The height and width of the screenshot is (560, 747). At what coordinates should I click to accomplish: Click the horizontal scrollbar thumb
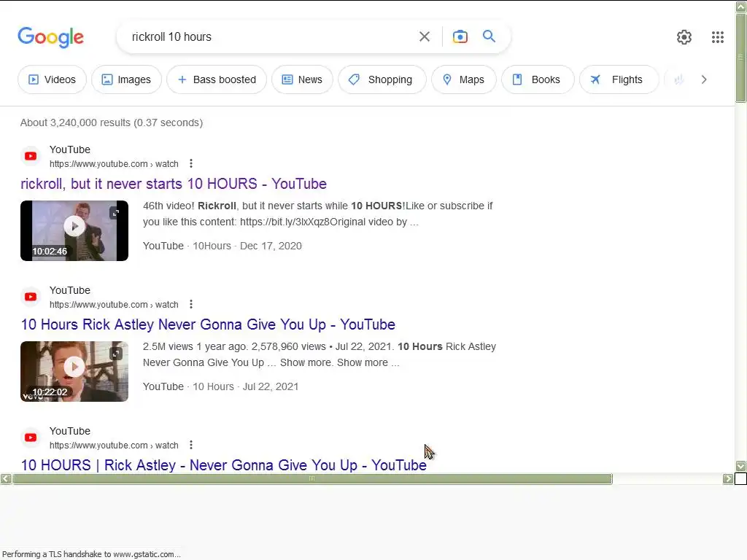click(x=312, y=478)
